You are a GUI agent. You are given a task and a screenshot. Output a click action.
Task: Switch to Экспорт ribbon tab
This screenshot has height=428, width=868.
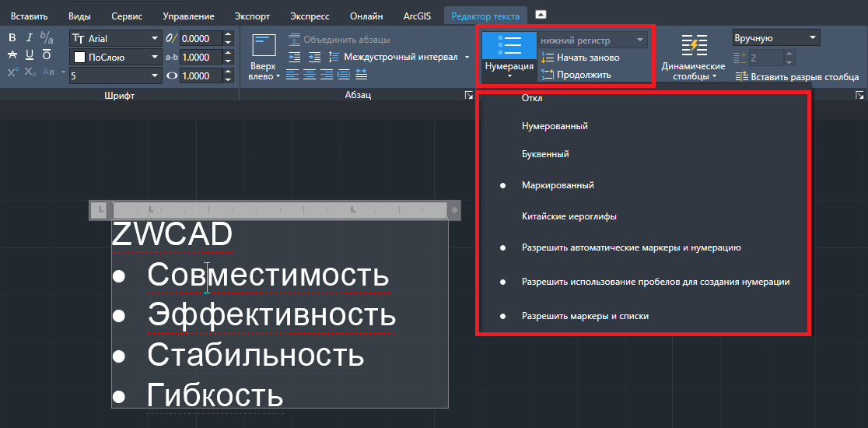(252, 16)
